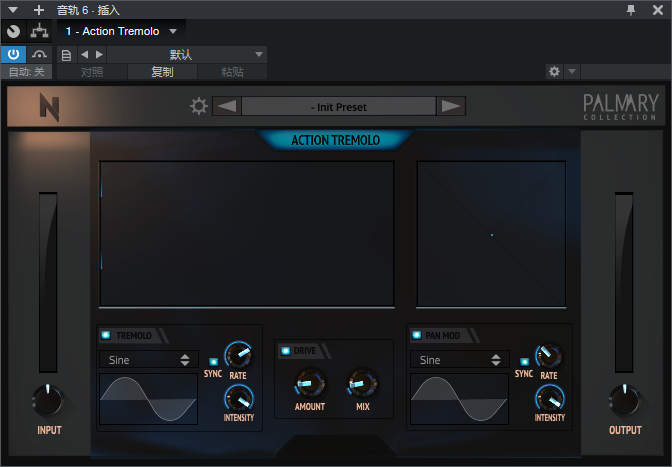Image resolution: width=672 pixels, height=467 pixels.
Task: Click the ACTION TREMOLO title badge
Action: [335, 140]
